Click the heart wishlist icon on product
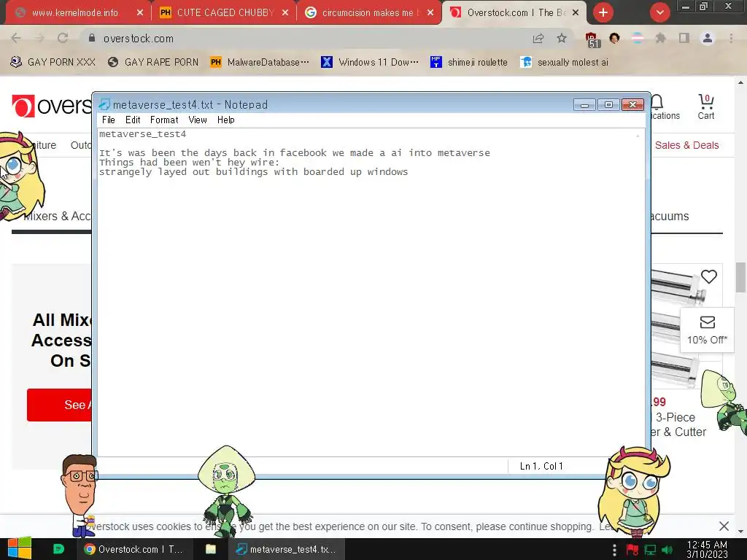This screenshot has height=560, width=747. coord(709,276)
